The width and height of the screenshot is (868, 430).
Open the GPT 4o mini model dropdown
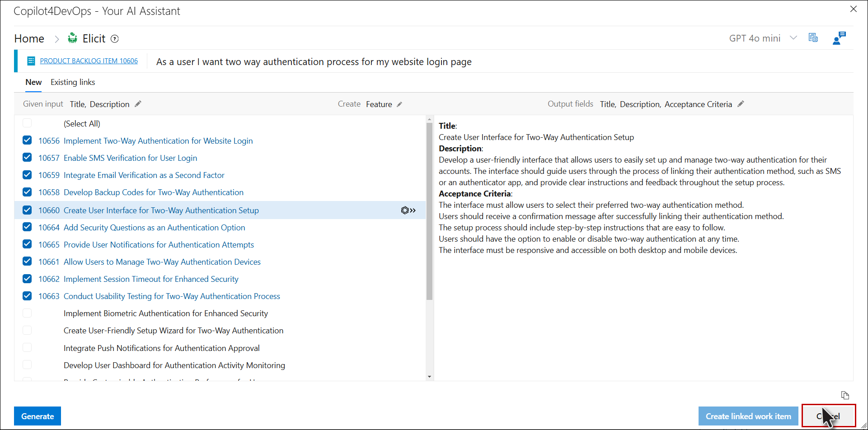coord(763,38)
